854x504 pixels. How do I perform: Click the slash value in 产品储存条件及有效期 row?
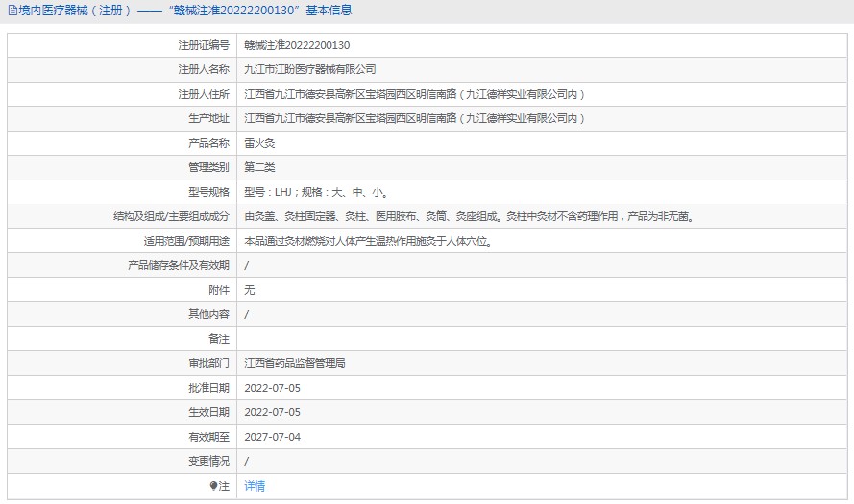(x=247, y=266)
